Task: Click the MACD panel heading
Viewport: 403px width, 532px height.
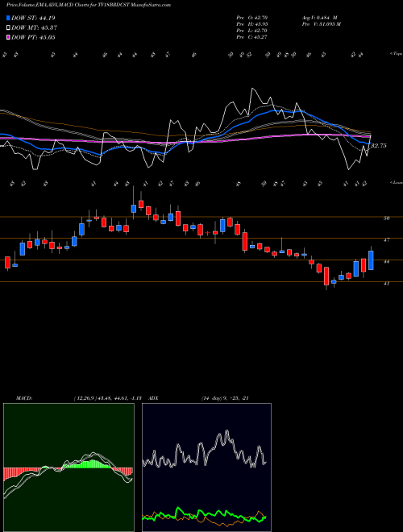Action: 24,398
